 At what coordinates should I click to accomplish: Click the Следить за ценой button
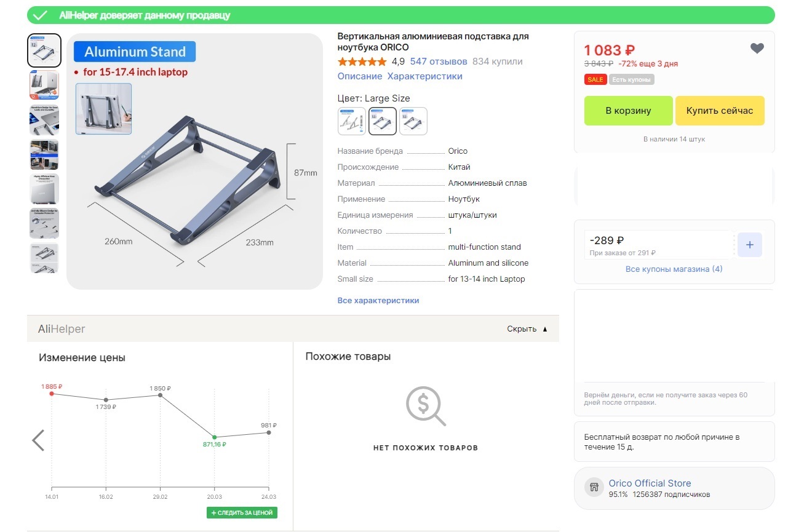tap(242, 512)
